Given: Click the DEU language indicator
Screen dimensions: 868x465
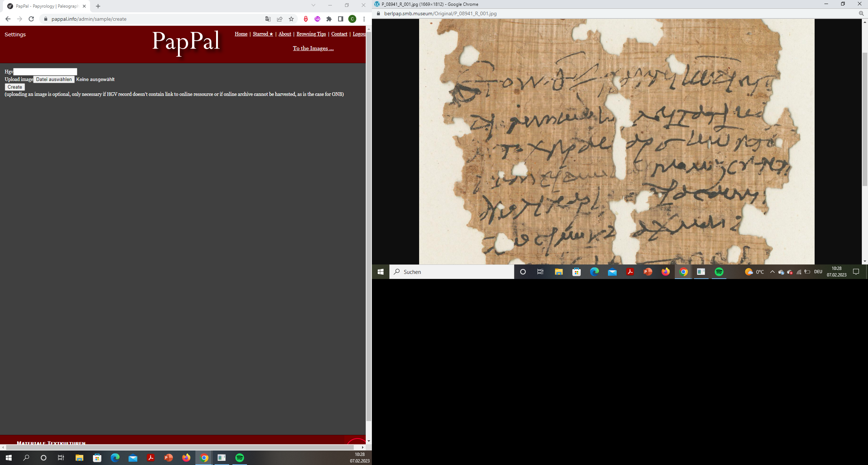Looking at the screenshot, I should (x=818, y=272).
